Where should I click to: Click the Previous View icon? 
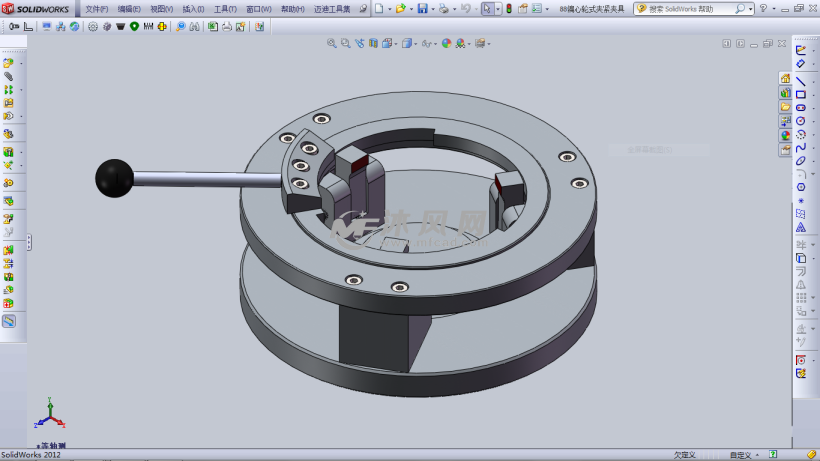pyautogui.click(x=359, y=43)
